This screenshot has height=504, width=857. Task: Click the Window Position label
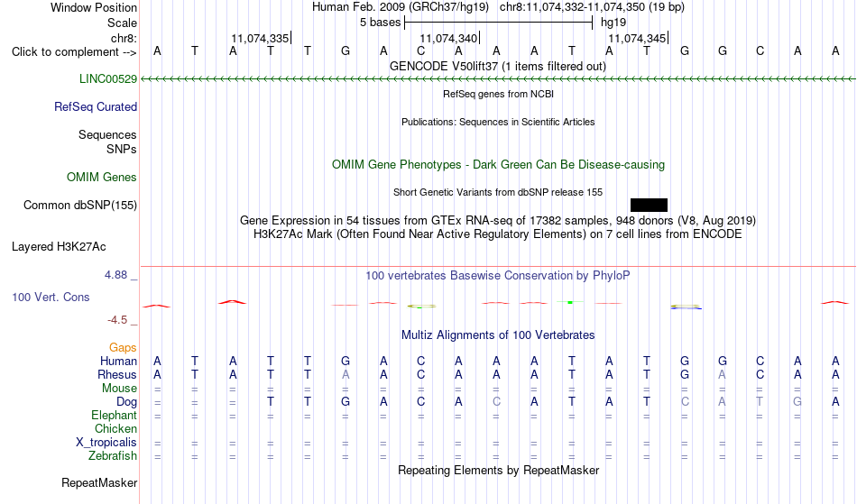(94, 7)
